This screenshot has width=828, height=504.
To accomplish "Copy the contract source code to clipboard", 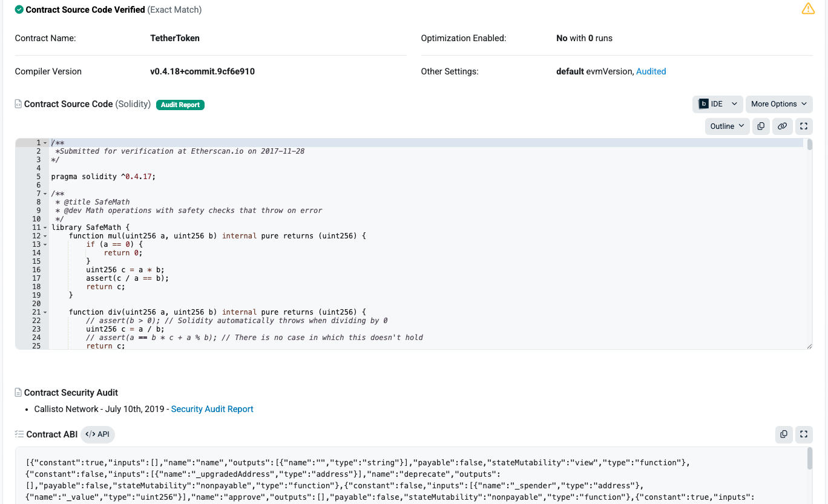I will point(761,126).
